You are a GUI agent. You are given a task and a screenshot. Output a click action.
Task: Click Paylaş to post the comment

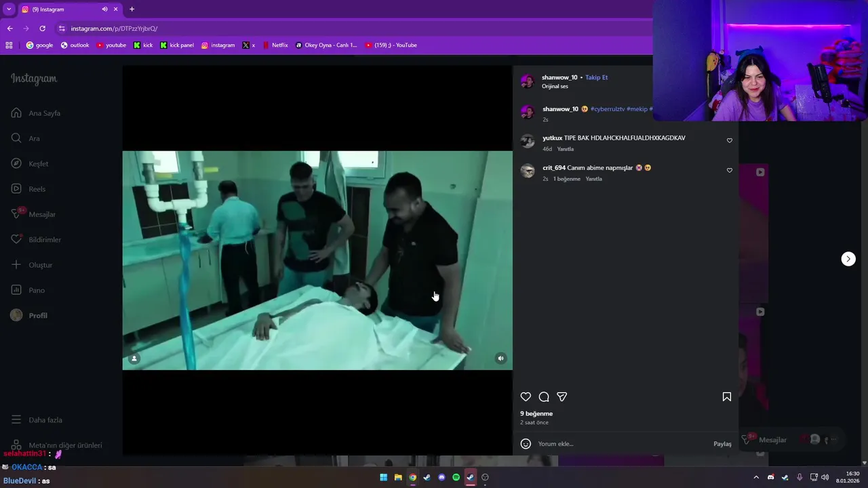pos(722,444)
